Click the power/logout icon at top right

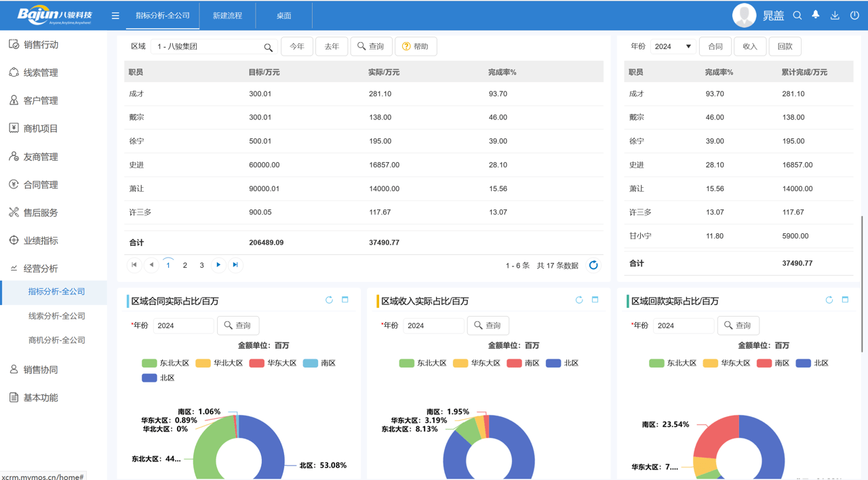tap(854, 15)
